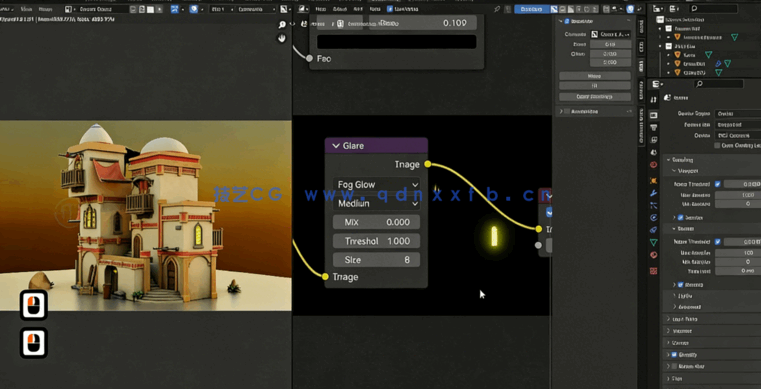Click the rendered house image
This screenshot has height=389, width=761.
coord(146,215)
